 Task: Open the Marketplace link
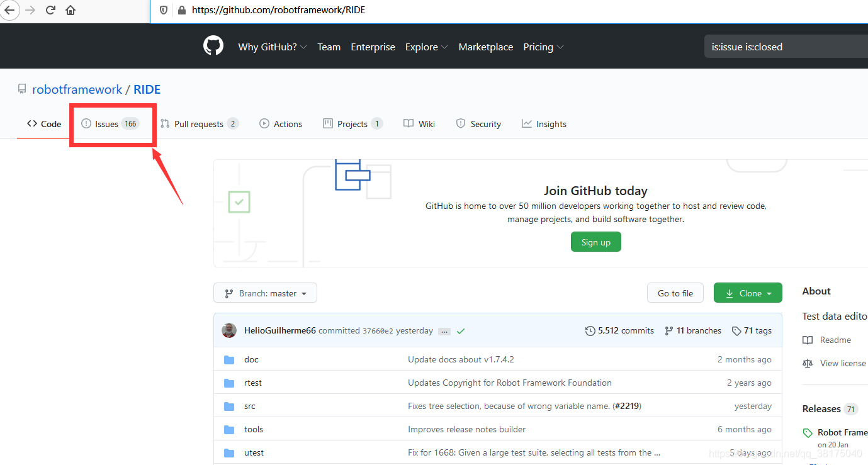(485, 47)
